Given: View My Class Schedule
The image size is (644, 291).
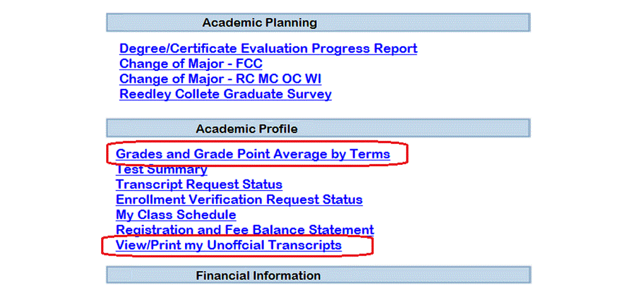Looking at the screenshot, I should tap(176, 215).
